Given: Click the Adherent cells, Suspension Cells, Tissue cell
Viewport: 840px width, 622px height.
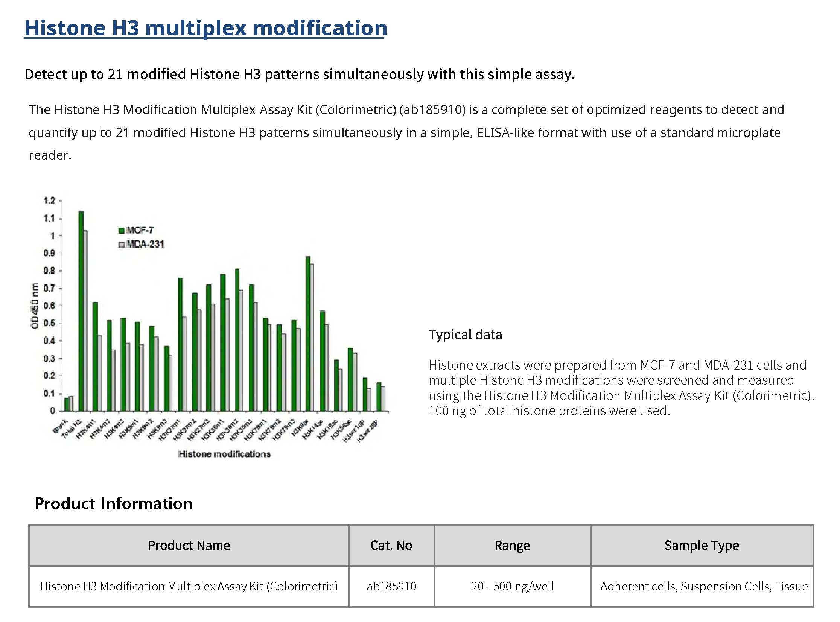Looking at the screenshot, I should [704, 586].
